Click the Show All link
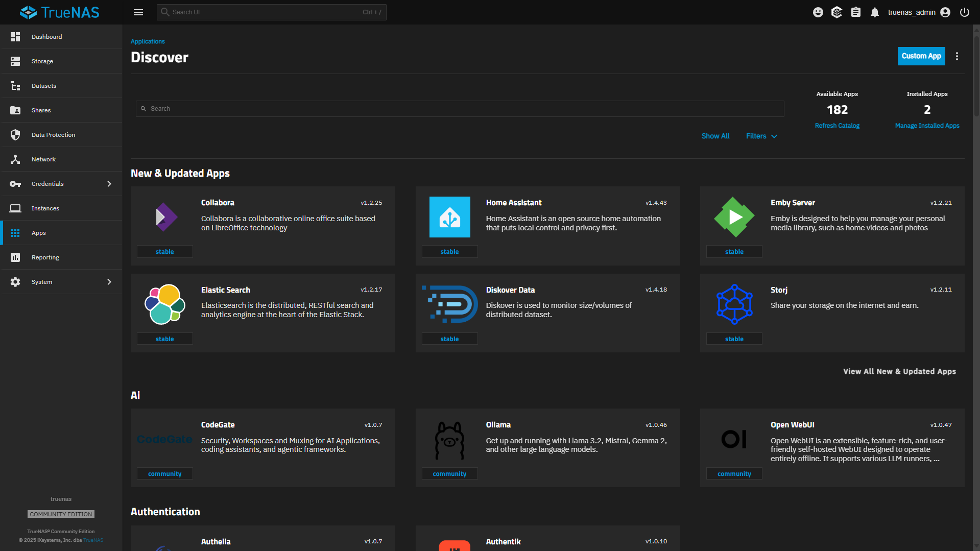The height and width of the screenshot is (551, 980). click(715, 136)
